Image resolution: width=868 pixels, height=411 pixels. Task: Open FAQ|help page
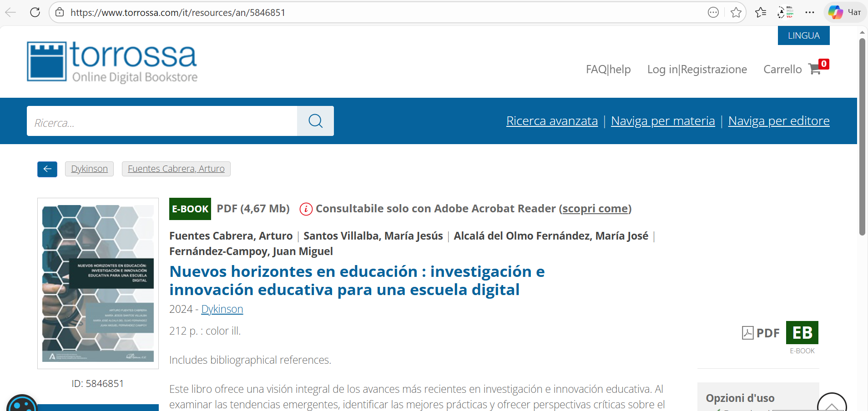coord(608,69)
